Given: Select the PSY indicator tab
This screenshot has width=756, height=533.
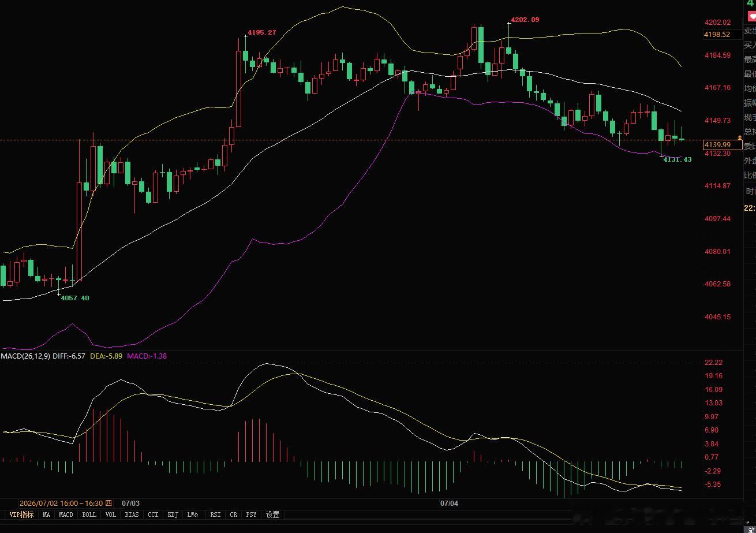Looking at the screenshot, I should coord(251,515).
